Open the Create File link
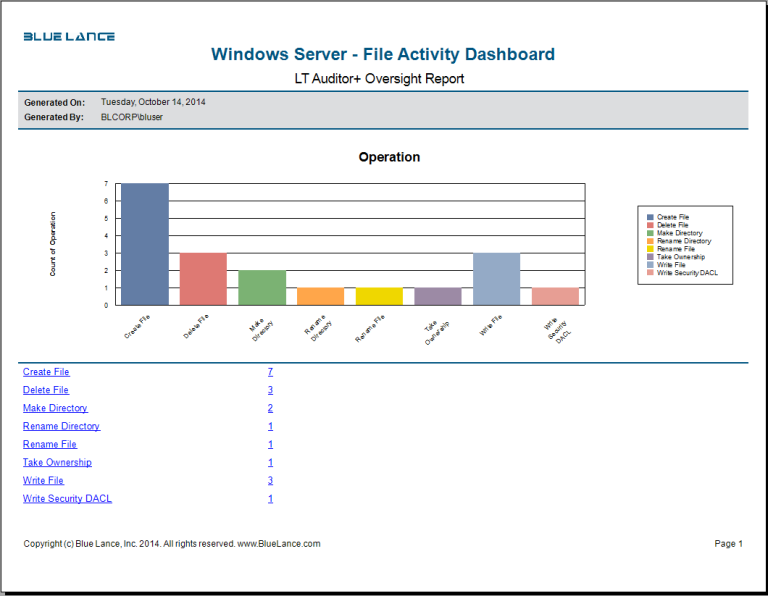The width and height of the screenshot is (768, 596). pyautogui.click(x=46, y=372)
